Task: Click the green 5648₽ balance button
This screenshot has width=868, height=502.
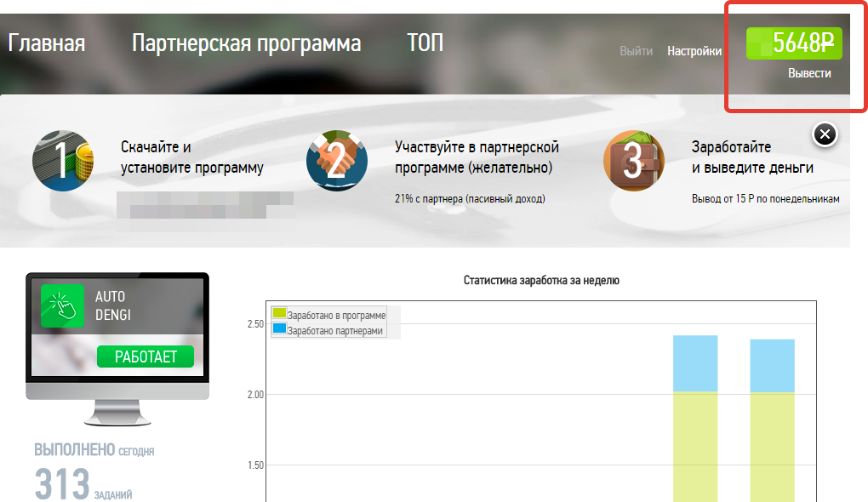Action: [x=794, y=43]
